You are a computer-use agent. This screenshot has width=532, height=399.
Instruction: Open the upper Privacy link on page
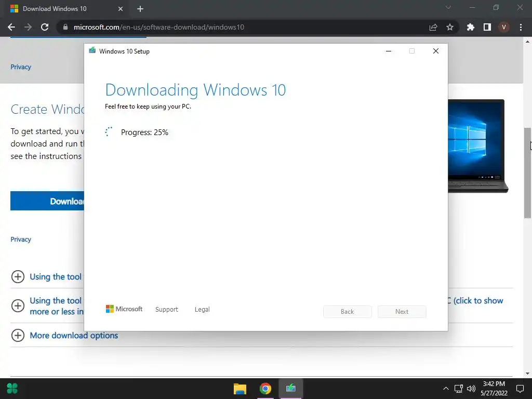click(x=21, y=67)
